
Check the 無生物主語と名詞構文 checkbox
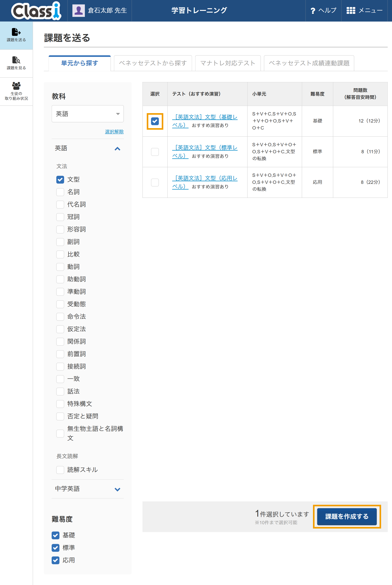(x=60, y=433)
